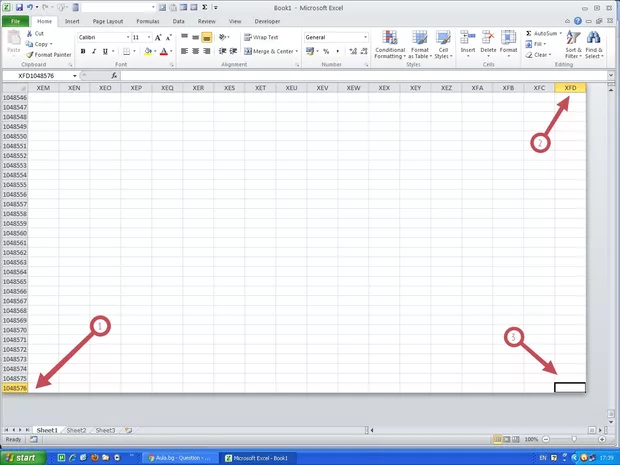Align text right
620x465 pixels.
[206, 51]
